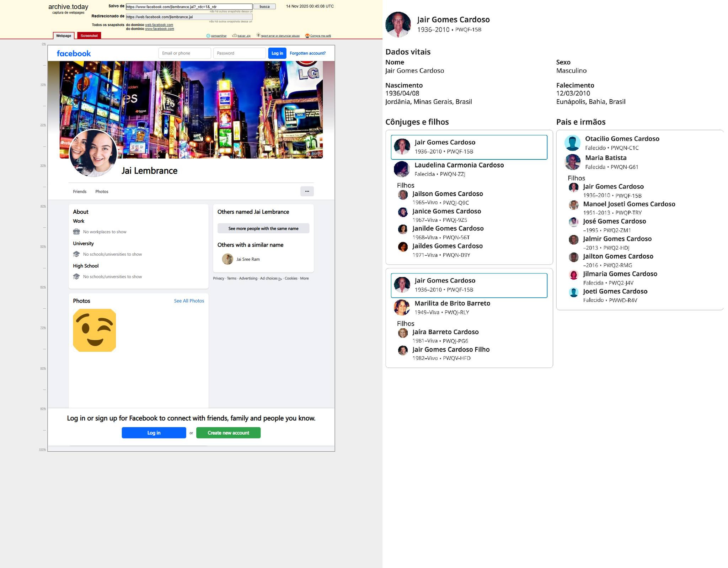Click the Ad choices triangle icon
This screenshot has height=568, width=728.
[x=280, y=279]
